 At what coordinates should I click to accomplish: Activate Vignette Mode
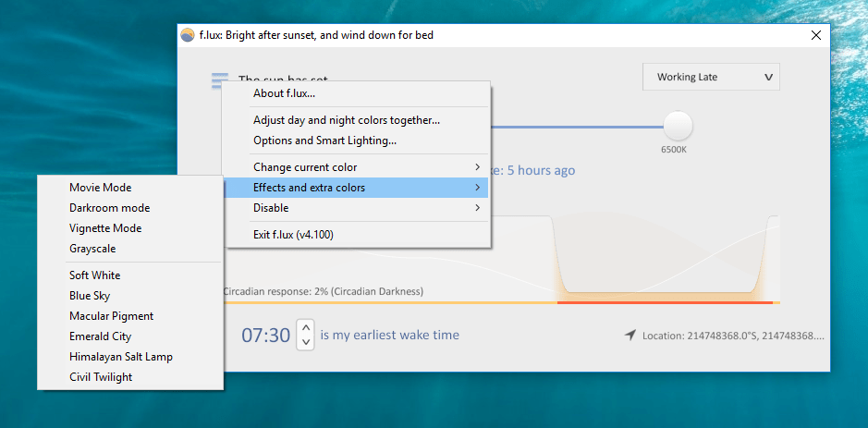(130, 228)
